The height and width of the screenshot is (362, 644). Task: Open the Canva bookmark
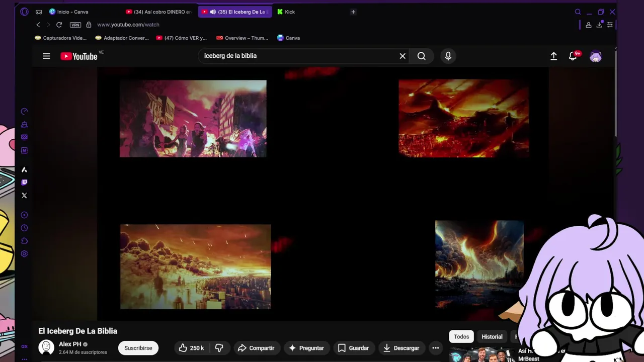(288, 38)
